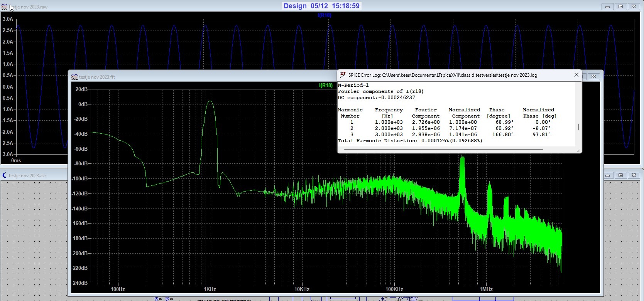Click the 0.0A vertical axis label
This screenshot has width=644, height=301.
[x=8, y=87]
